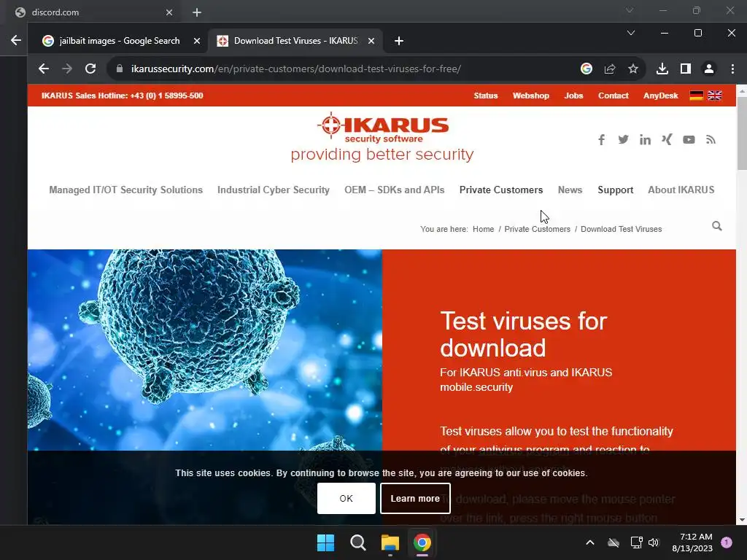Open OEM – SDKs and APIs menu
This screenshot has height=560, width=747.
[395, 190]
